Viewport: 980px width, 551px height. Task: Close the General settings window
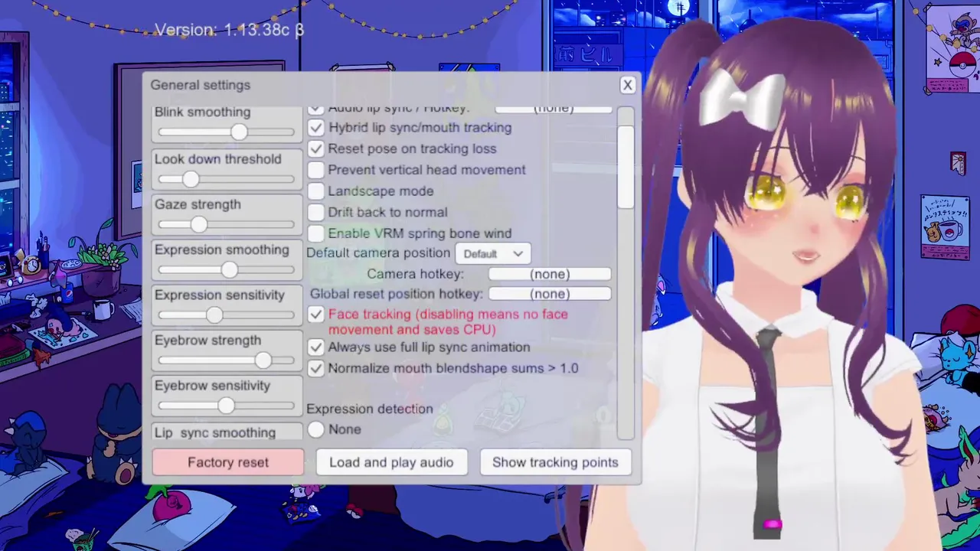628,85
